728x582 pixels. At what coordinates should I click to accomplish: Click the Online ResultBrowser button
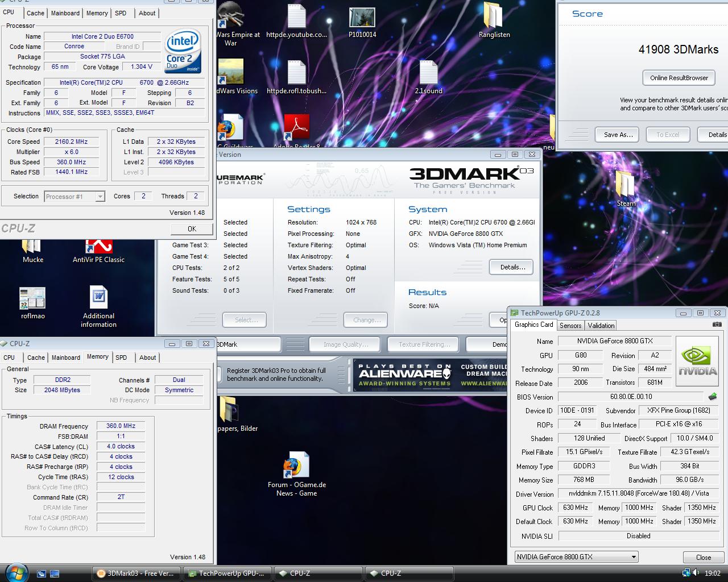click(x=679, y=78)
